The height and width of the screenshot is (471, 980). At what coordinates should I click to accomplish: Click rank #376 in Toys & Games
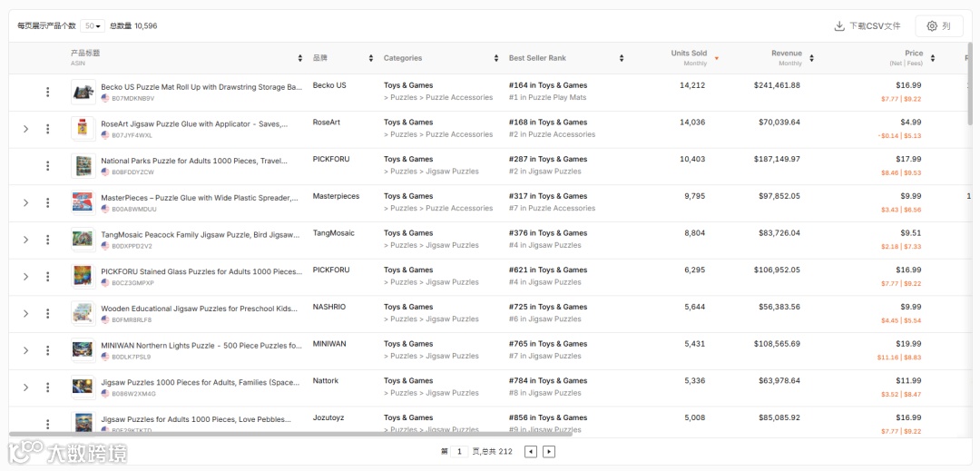coord(548,233)
